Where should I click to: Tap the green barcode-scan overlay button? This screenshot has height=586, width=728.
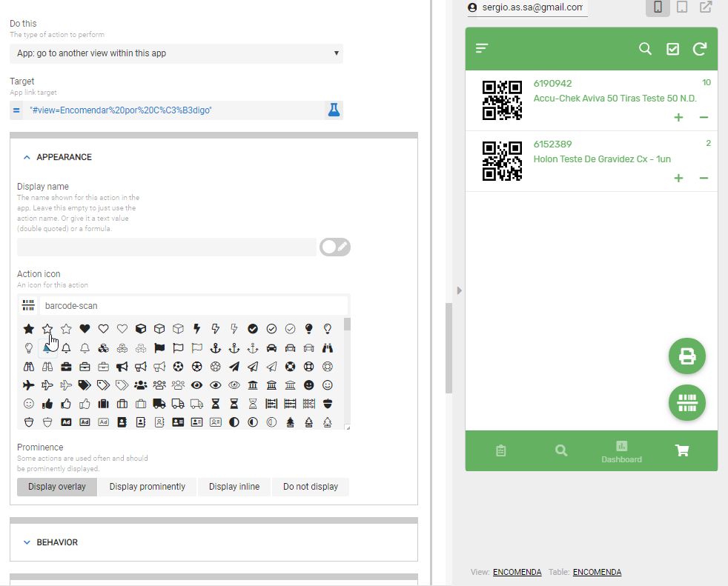[687, 403]
